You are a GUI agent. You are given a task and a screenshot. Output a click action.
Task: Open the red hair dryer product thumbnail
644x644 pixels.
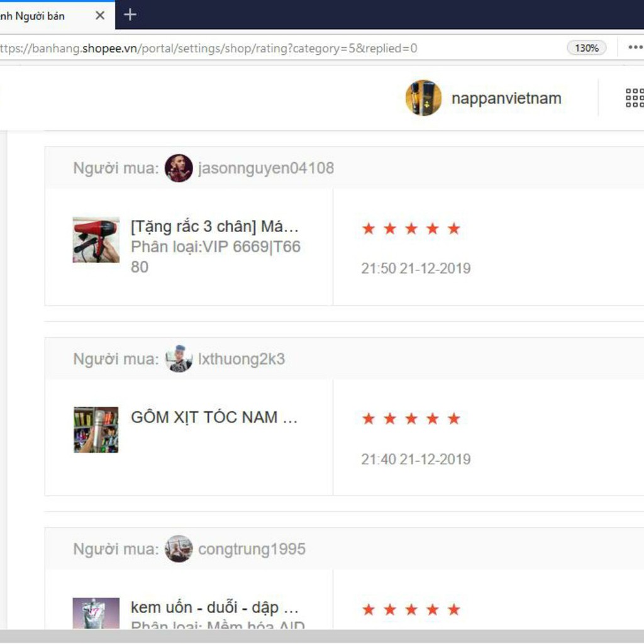point(96,240)
